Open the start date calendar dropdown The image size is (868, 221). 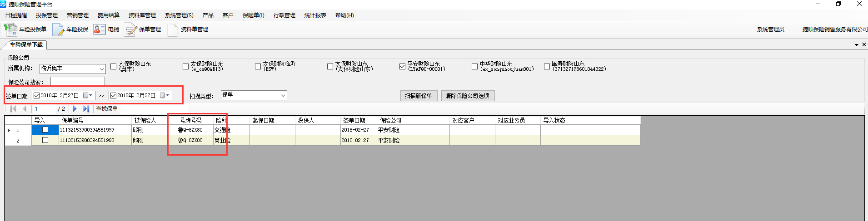(x=88, y=95)
